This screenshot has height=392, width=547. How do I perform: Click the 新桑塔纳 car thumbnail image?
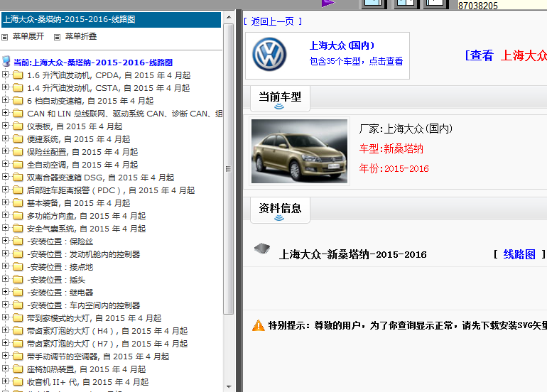click(299, 151)
